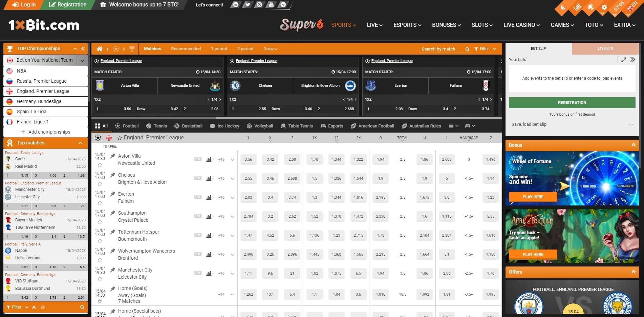
Task: Toggle favorite star under Chelsea match time
Action: click(100, 184)
